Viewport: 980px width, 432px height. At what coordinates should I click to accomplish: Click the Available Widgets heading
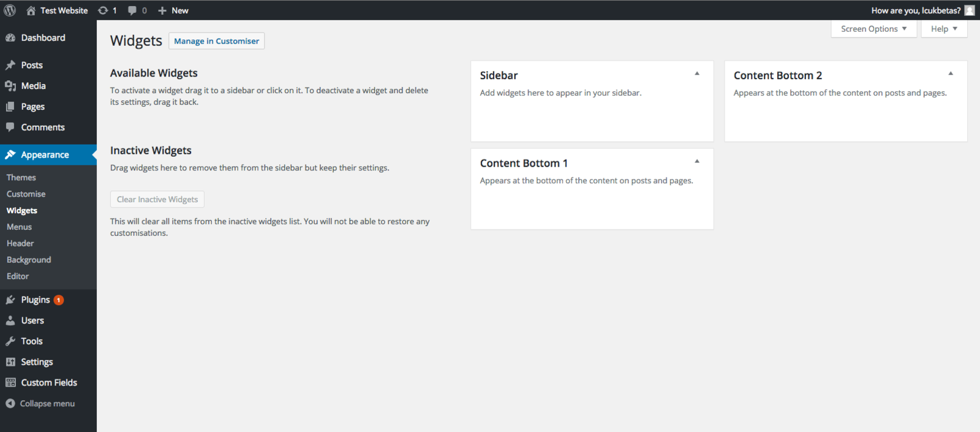(154, 73)
